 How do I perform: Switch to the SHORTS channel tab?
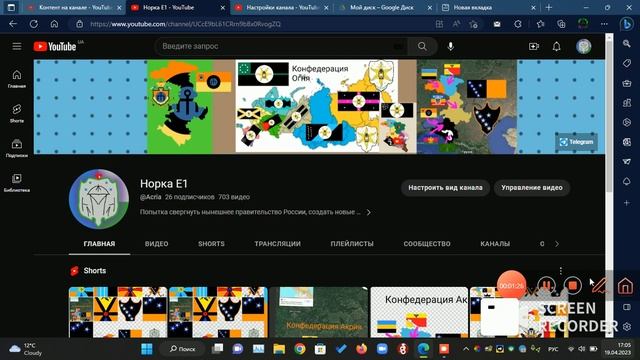pyautogui.click(x=211, y=244)
